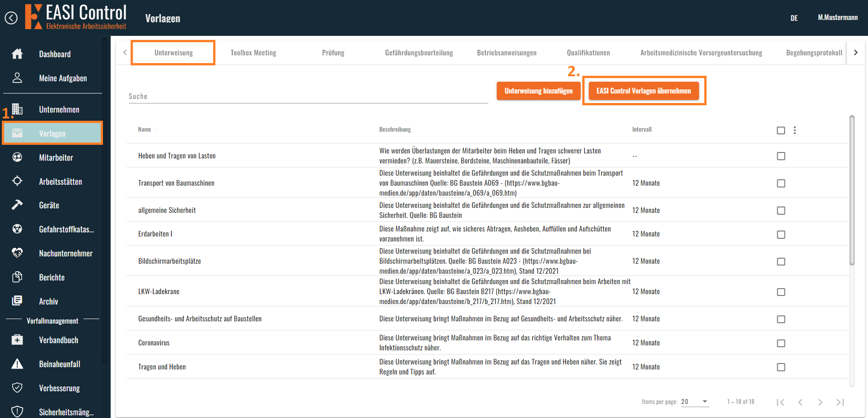
Task: Sort table by Name column header
Action: 145,129
